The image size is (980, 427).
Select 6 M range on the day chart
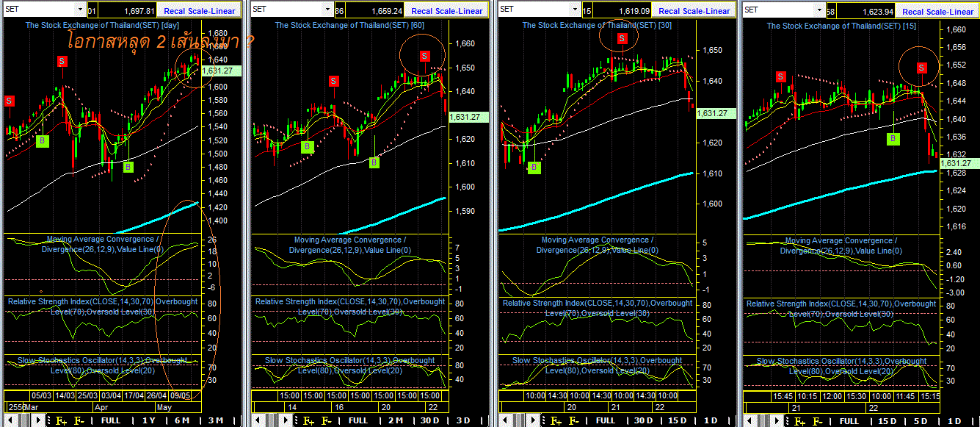(182, 420)
